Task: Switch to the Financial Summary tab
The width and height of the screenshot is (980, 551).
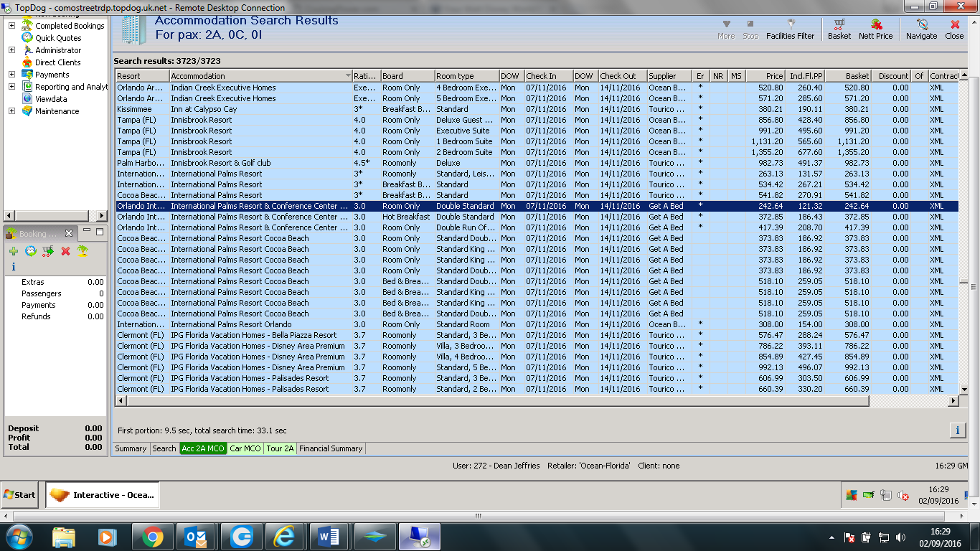Action: point(331,448)
